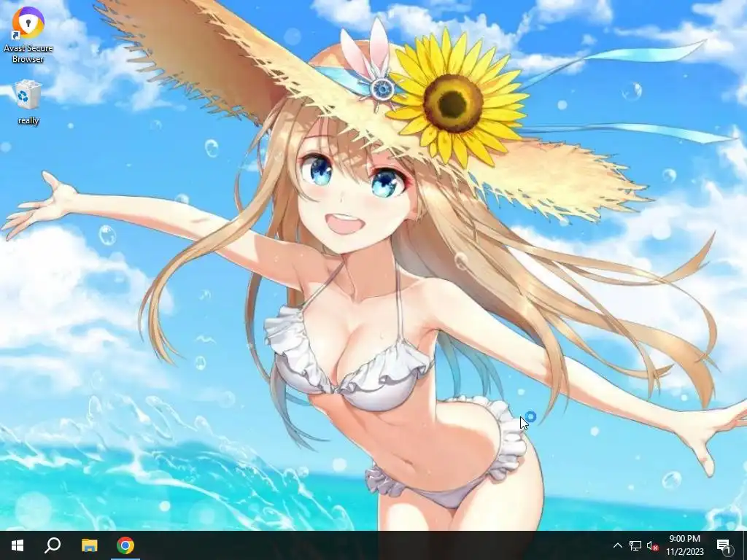Click the muted volume speaker icon
Screen dimensions: 747x560
tap(653, 545)
